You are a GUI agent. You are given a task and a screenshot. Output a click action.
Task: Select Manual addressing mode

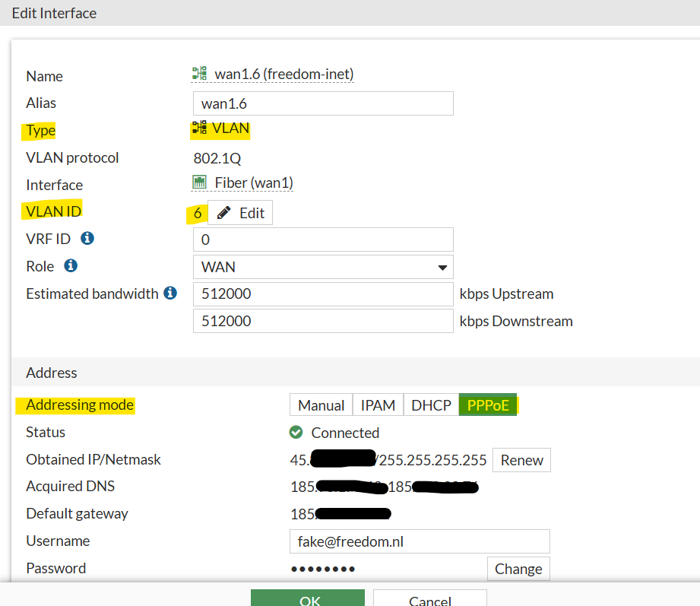(321, 405)
